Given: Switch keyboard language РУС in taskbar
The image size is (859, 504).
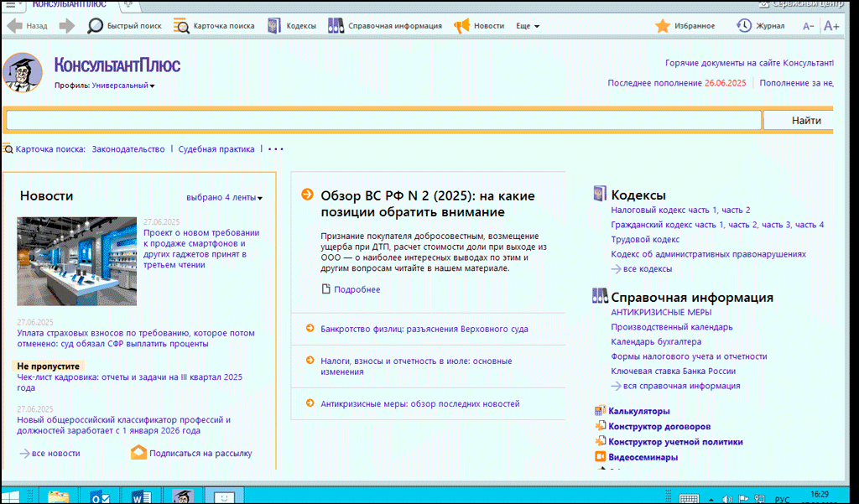Looking at the screenshot, I should tap(782, 500).
